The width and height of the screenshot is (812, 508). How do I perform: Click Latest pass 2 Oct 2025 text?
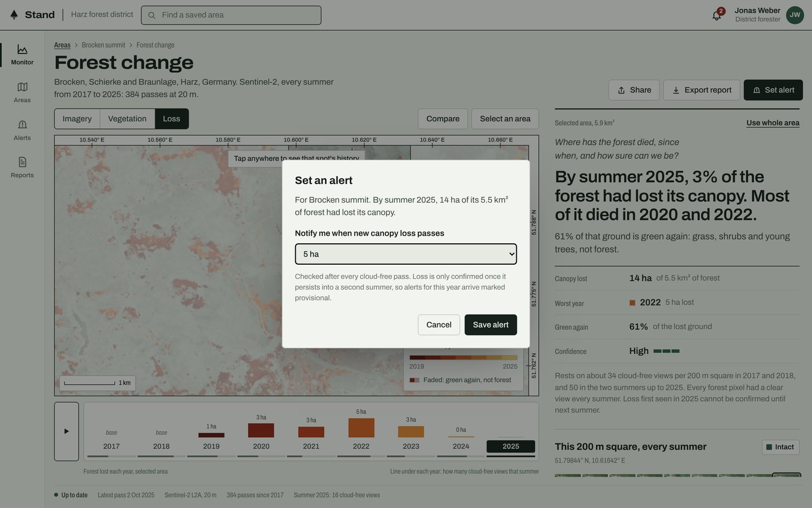point(126,495)
